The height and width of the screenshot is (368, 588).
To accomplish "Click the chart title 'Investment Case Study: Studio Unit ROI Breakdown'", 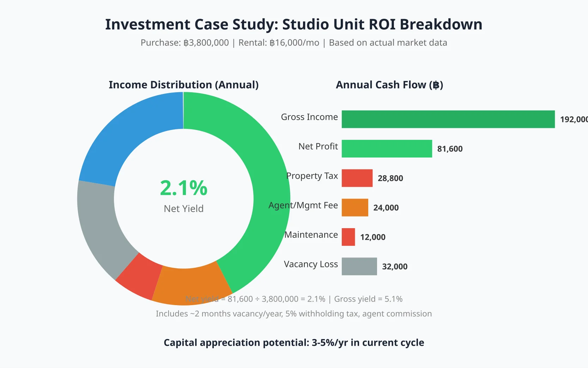I will coord(294,24).
